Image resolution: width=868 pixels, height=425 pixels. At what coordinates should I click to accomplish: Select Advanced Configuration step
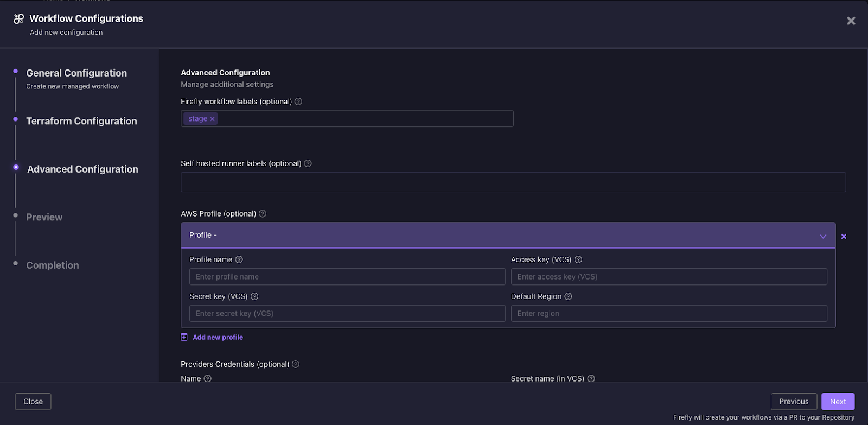[82, 169]
